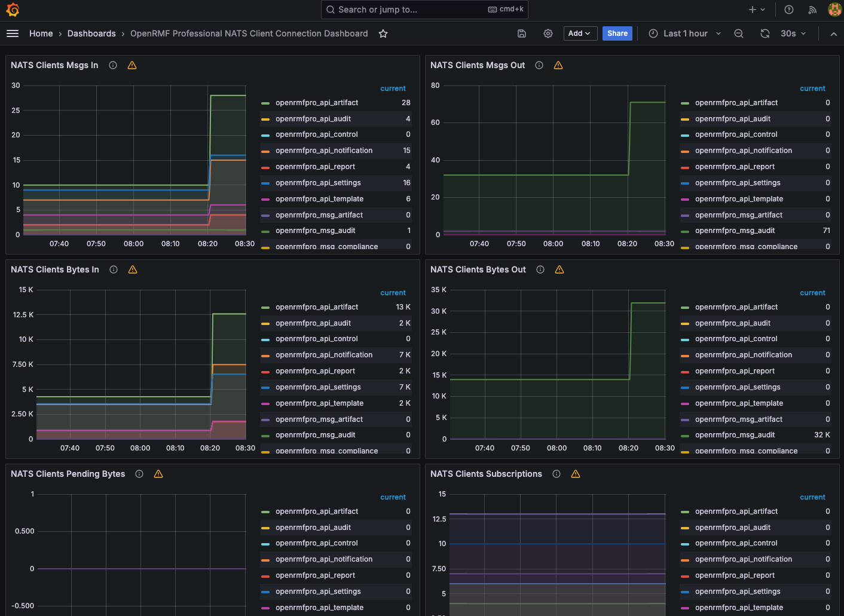
Task: Show info for NATS Clients Msgs Out
Action: pos(539,65)
